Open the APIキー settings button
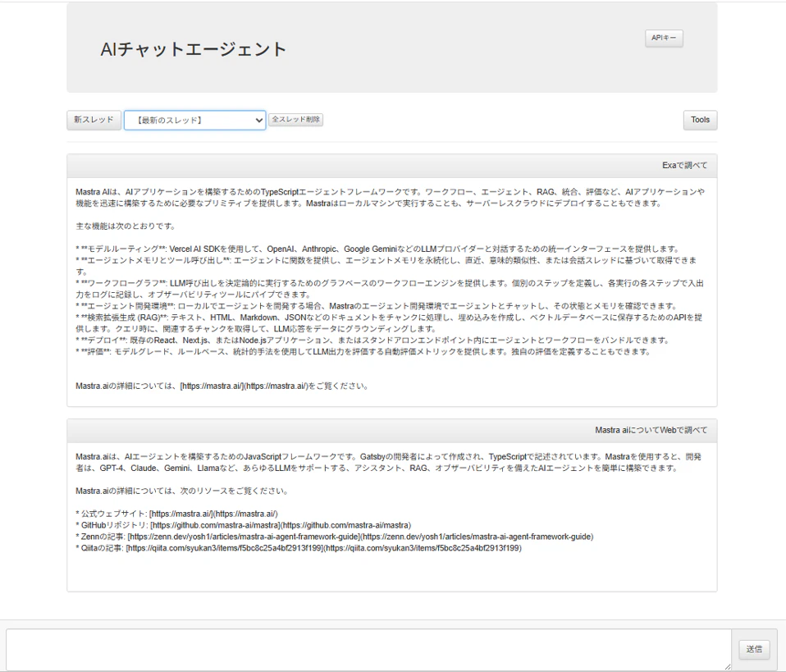The width and height of the screenshot is (786, 672). [664, 38]
